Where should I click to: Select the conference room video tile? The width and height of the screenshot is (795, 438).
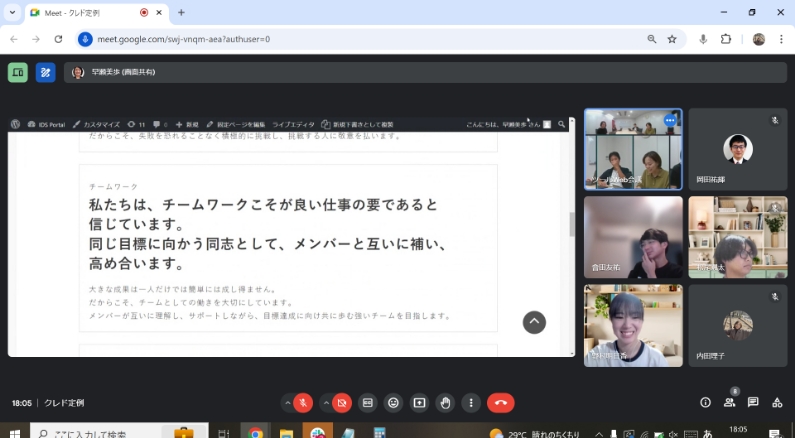[633, 150]
